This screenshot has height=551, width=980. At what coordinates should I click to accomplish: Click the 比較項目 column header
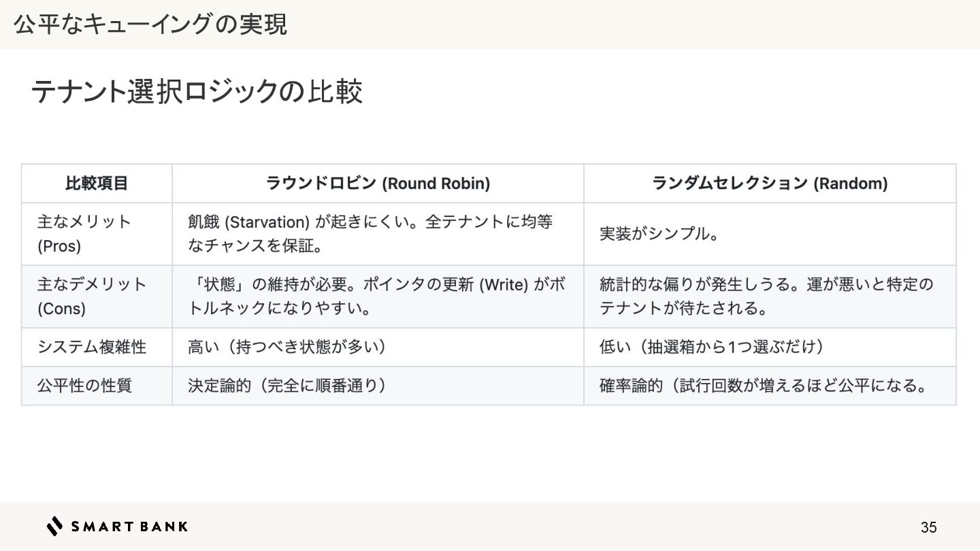coord(97,184)
